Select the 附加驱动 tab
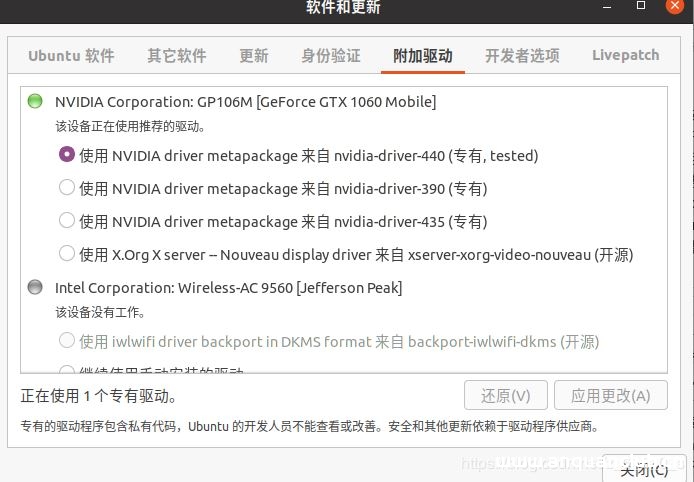The image size is (694, 482). click(423, 56)
